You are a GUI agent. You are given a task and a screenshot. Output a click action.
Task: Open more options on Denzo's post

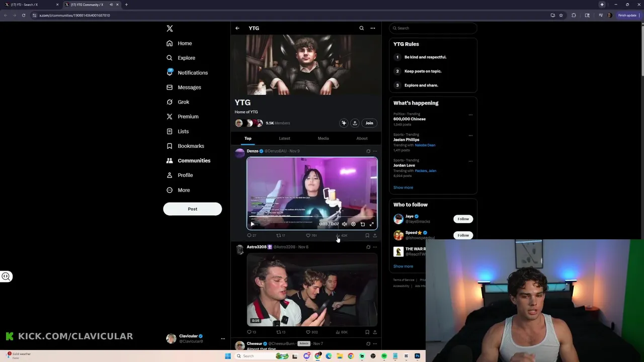pos(375,151)
